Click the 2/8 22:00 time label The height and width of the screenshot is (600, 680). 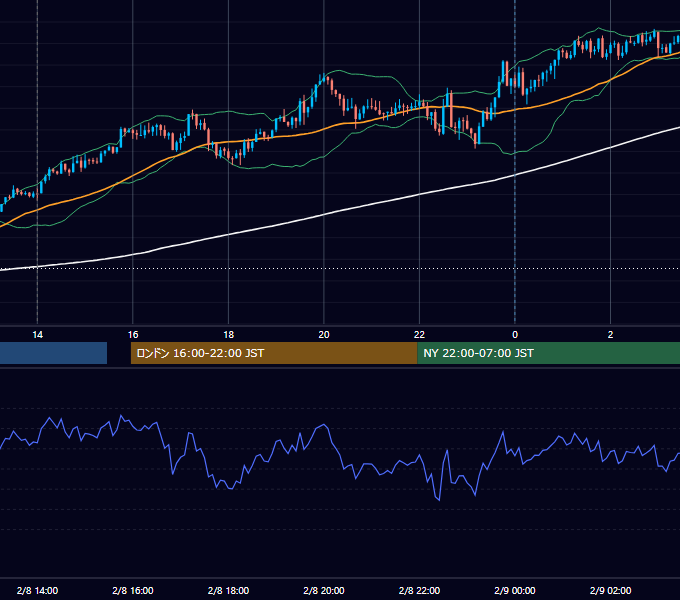pos(419,590)
